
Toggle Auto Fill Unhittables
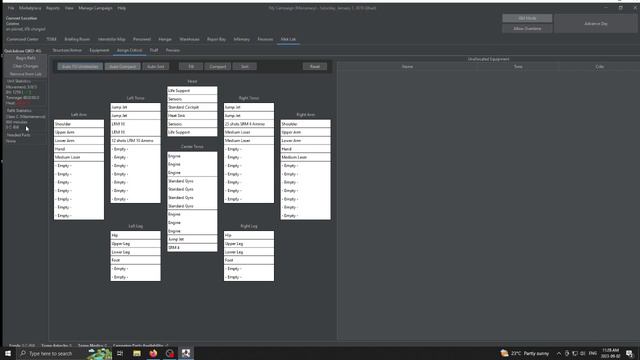coord(80,67)
